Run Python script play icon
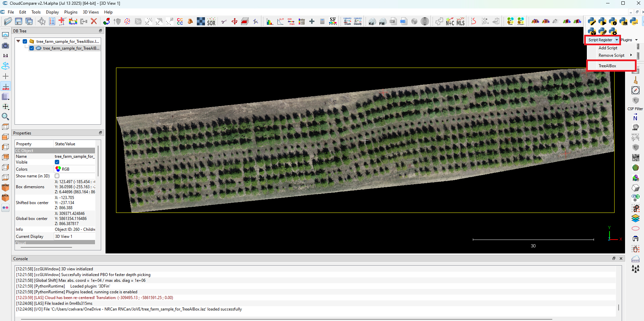Image resolution: width=644 pixels, height=321 pixels. 602,21
